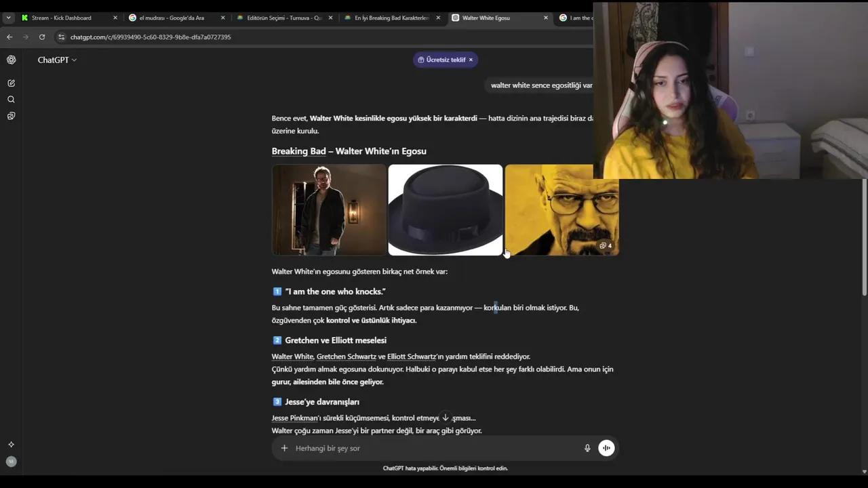Start a new chat via pencil icon
Screen dimensions: 868x488
(12, 83)
